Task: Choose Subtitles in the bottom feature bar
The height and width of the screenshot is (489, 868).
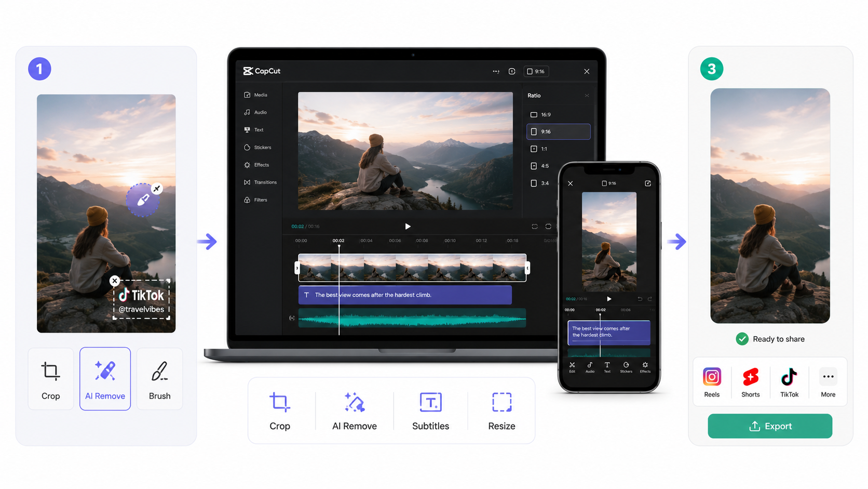Action: 430,412
